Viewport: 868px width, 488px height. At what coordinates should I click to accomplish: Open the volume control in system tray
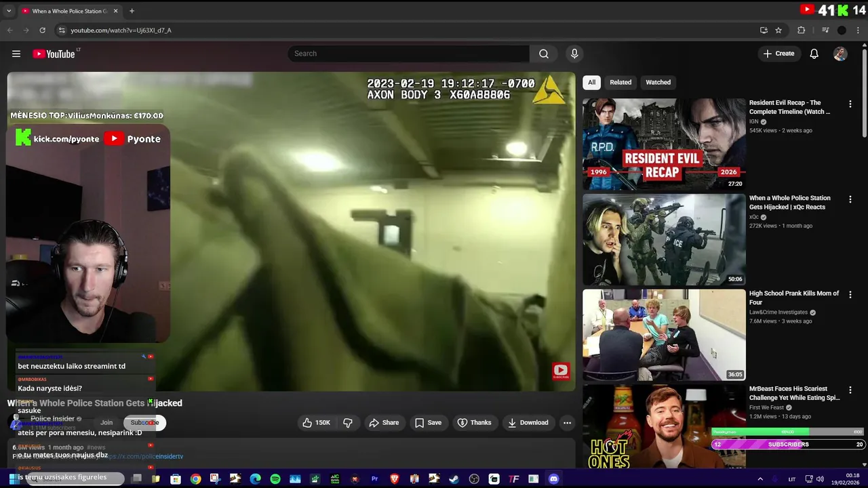tap(819, 479)
